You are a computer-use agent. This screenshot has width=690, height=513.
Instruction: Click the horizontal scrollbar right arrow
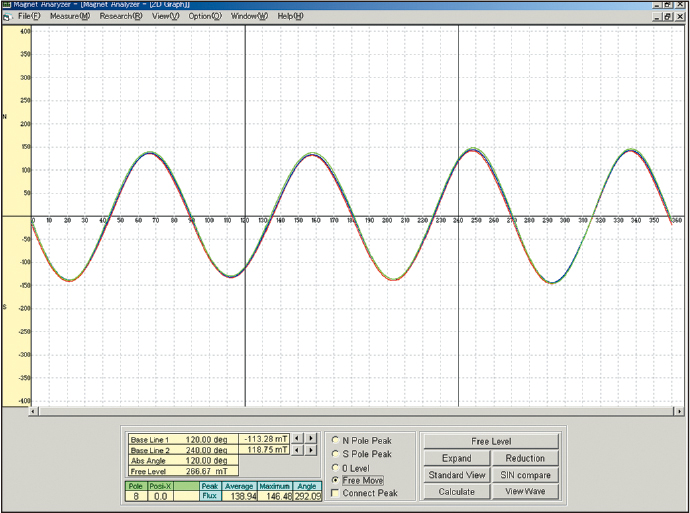click(679, 411)
